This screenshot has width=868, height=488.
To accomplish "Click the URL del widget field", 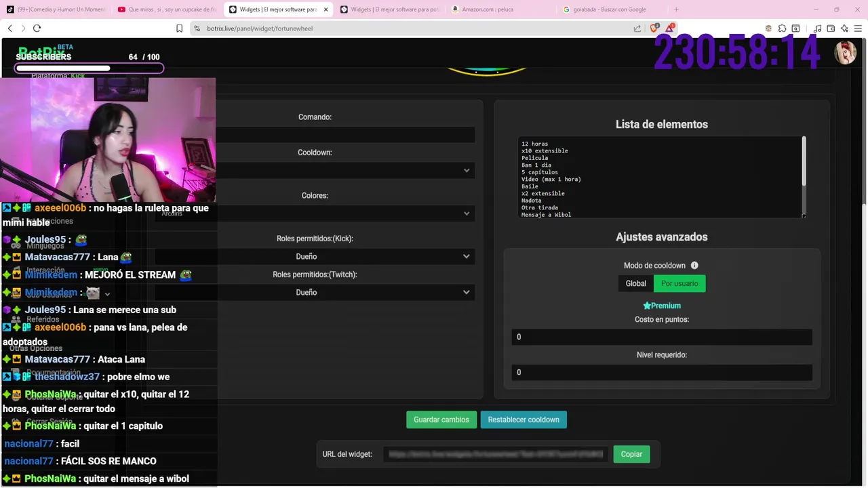I will 496,454.
